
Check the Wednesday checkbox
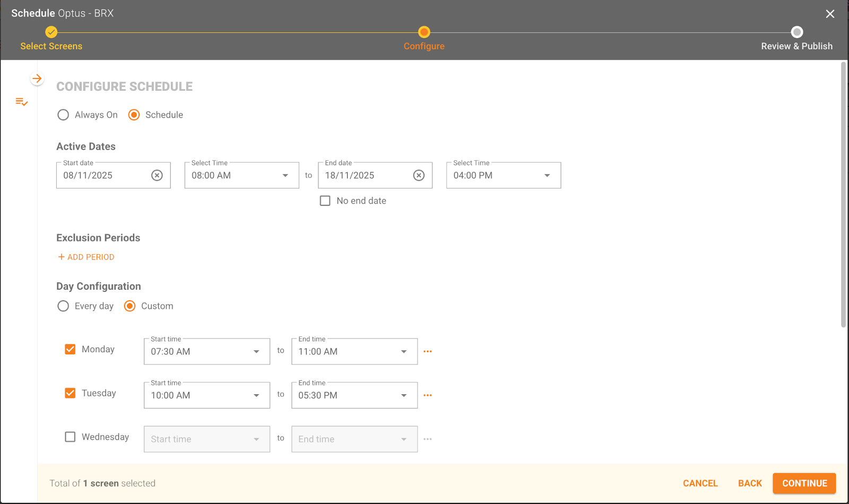70,437
